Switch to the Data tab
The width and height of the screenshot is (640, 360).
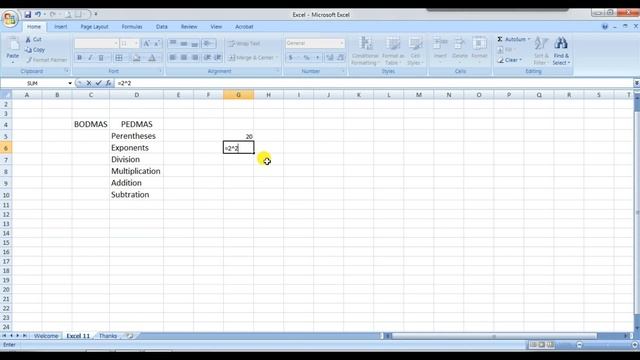click(x=162, y=27)
